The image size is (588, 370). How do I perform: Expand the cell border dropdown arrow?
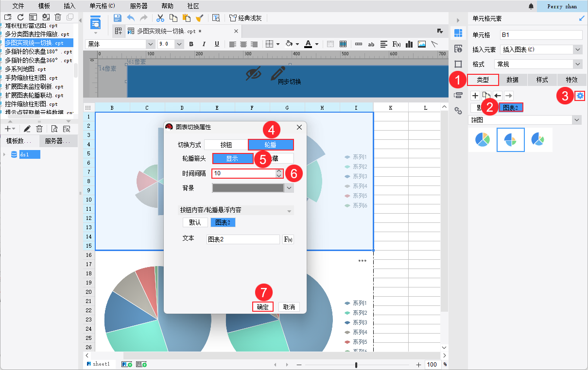(x=278, y=44)
